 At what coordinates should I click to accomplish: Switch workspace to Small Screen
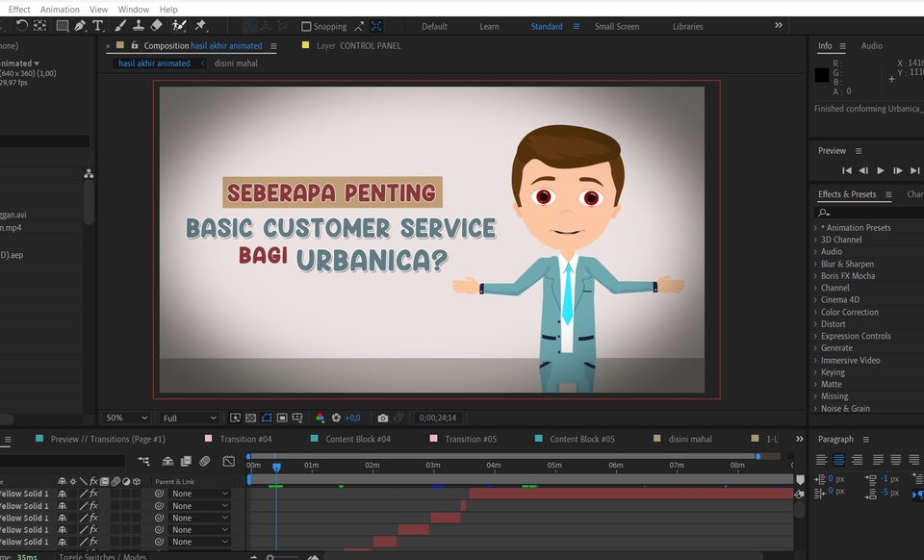[617, 26]
